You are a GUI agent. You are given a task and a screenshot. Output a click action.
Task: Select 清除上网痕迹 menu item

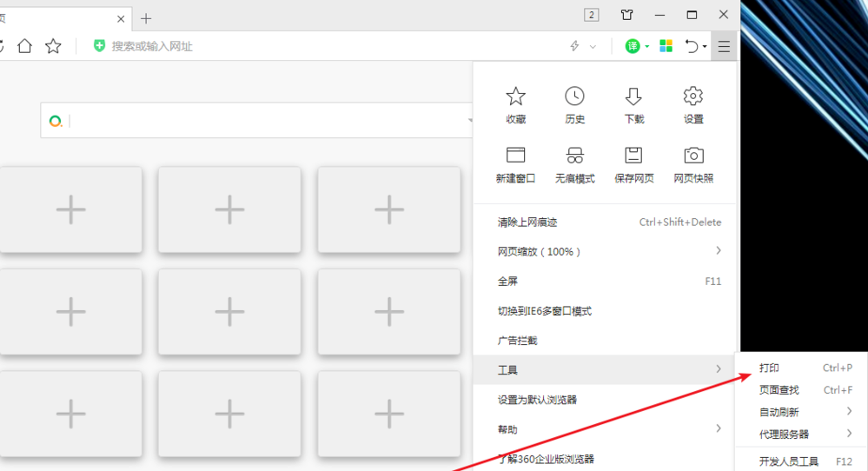coord(606,222)
